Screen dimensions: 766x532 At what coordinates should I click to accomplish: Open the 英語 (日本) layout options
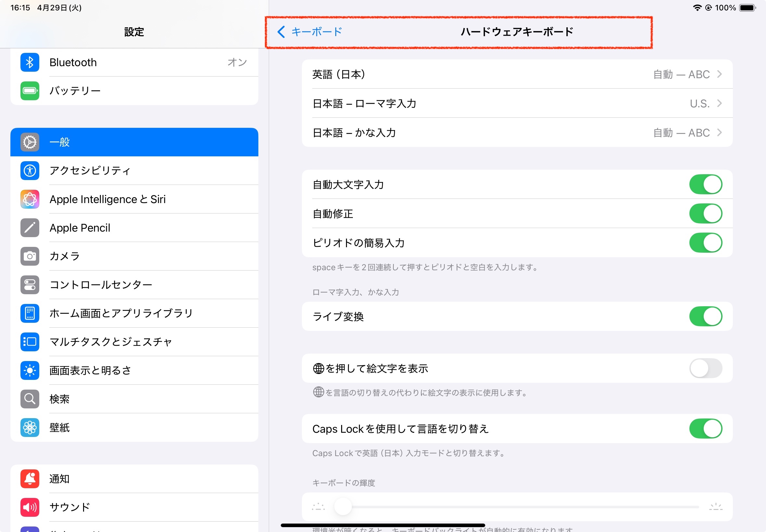pyautogui.click(x=517, y=74)
